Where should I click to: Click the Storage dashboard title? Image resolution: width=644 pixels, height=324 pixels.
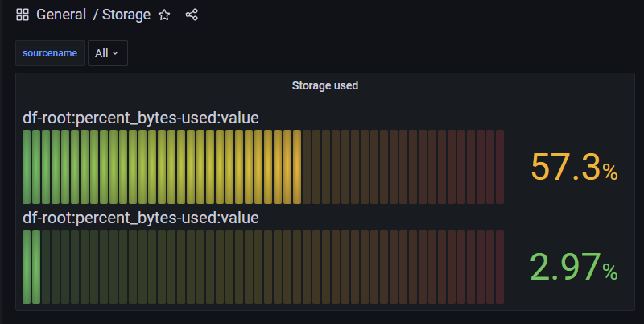(x=126, y=15)
